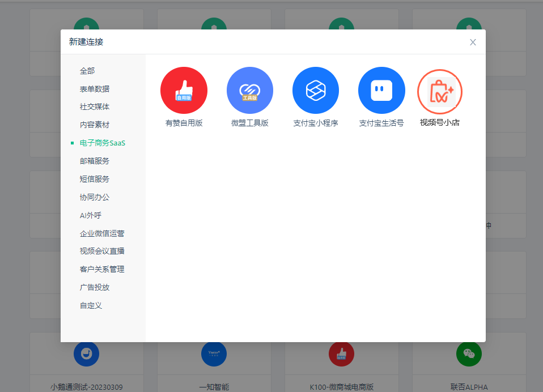Switch to 视频会议直播 category
The height and width of the screenshot is (392, 543).
coord(102,251)
